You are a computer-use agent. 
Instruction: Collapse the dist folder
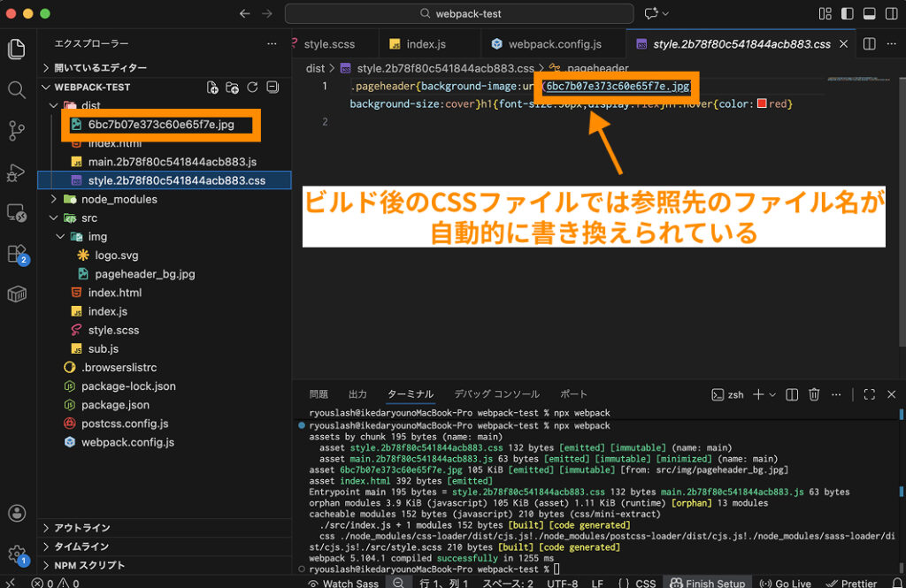coord(90,105)
